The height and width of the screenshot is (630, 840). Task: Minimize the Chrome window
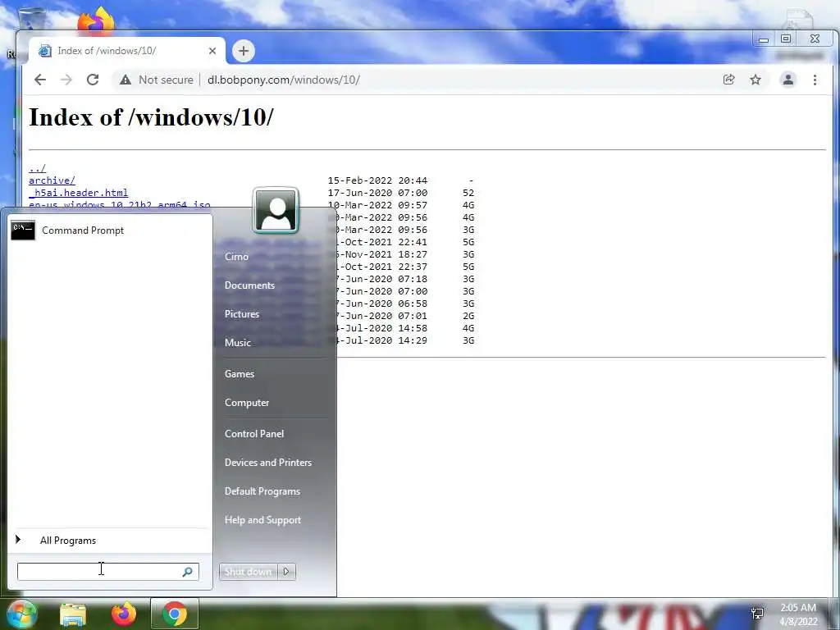[x=764, y=39]
